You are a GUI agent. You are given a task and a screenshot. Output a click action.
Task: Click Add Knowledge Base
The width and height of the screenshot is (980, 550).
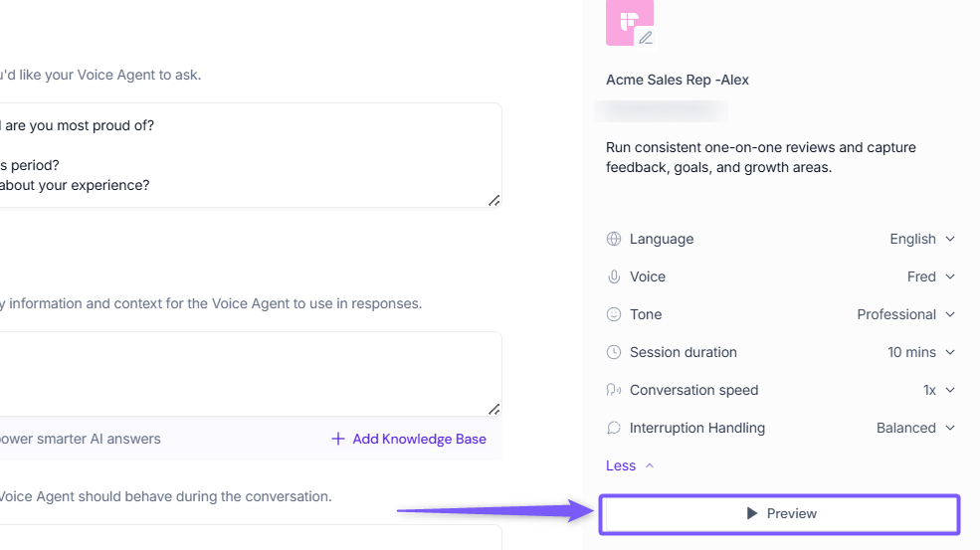[409, 439]
